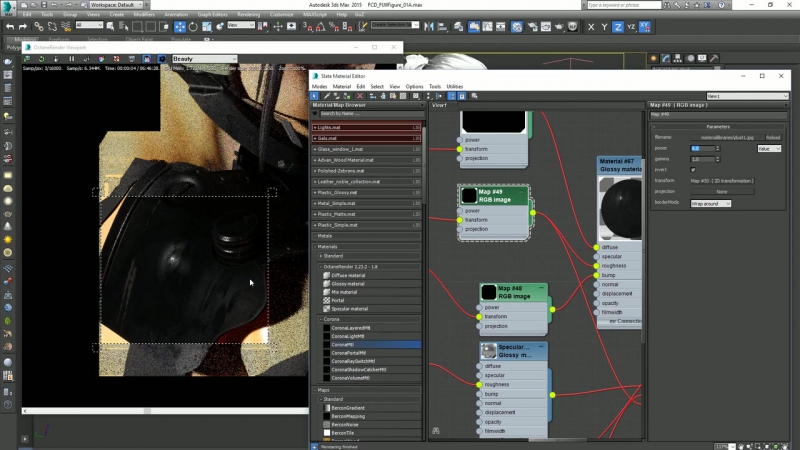The width and height of the screenshot is (800, 450).
Task: Click the Link objects chain icon
Action: tap(38, 25)
